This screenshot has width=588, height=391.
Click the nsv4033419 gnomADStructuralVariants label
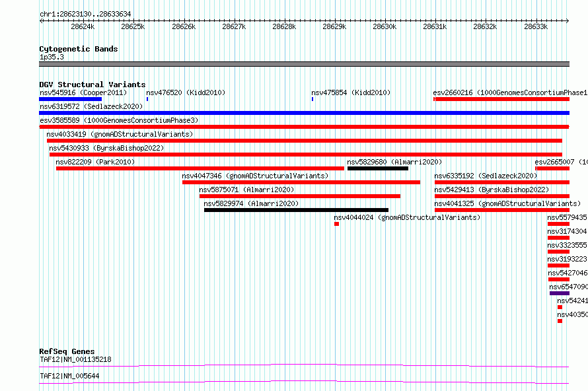click(120, 134)
